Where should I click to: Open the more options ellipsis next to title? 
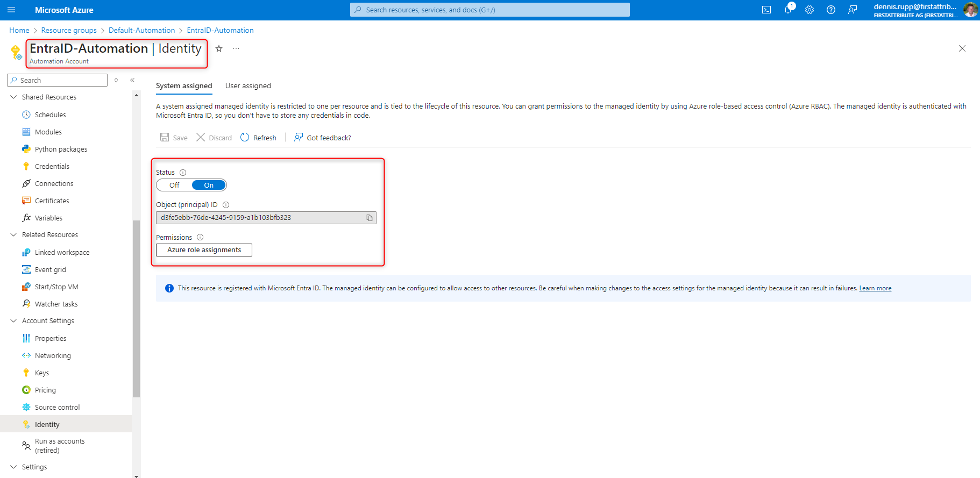[236, 48]
